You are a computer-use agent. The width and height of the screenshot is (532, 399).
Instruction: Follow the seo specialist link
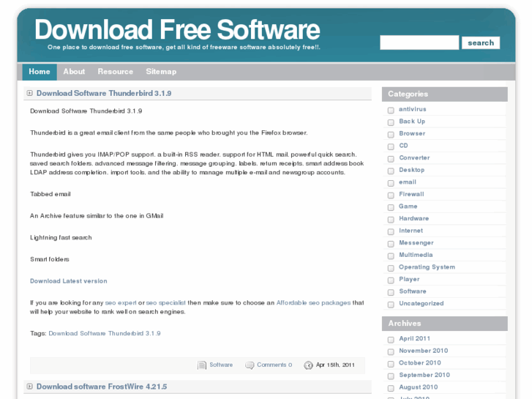pyautogui.click(x=166, y=302)
